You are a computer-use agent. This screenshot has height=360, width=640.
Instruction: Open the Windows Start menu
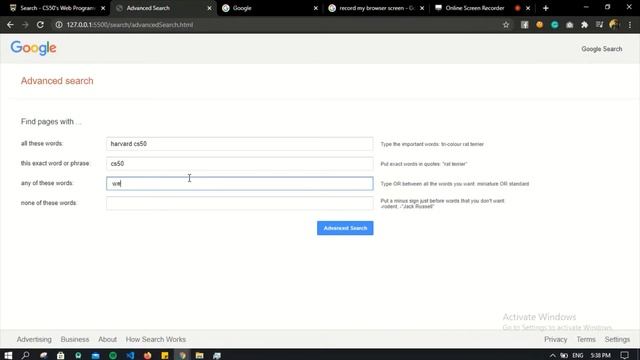[8, 356]
